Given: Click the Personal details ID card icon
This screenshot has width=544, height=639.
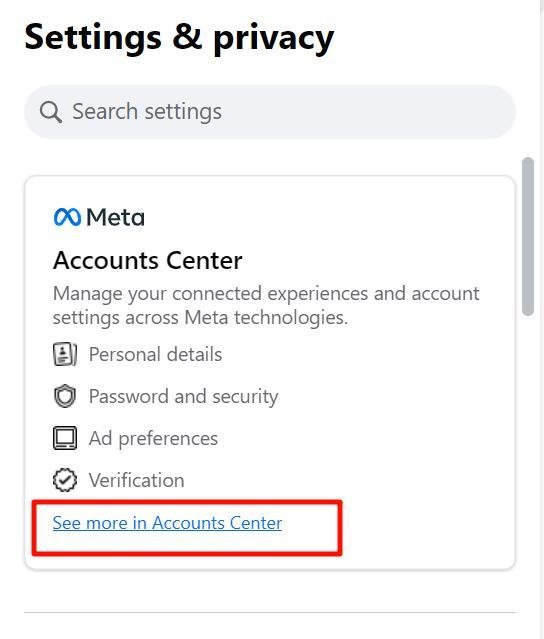Looking at the screenshot, I should coord(65,354).
